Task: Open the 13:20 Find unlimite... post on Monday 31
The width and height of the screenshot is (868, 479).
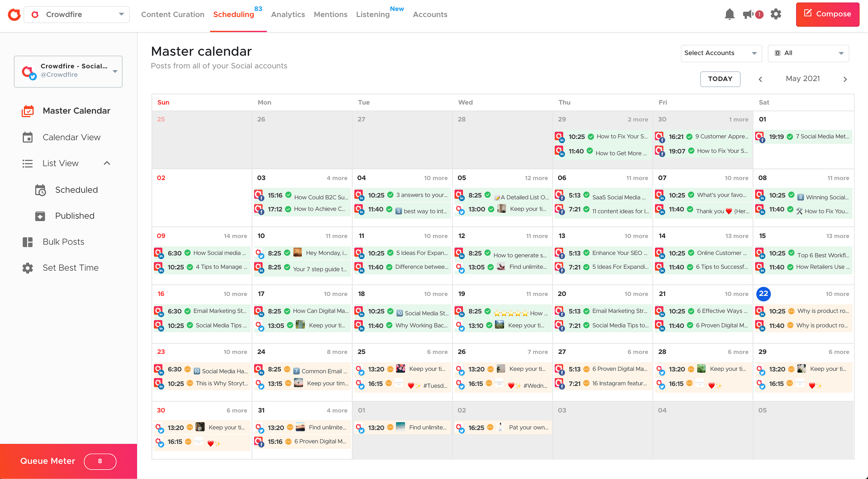Action: pos(302,428)
